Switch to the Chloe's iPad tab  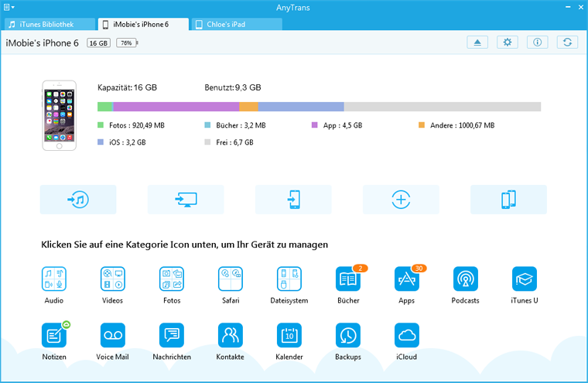coord(237,25)
